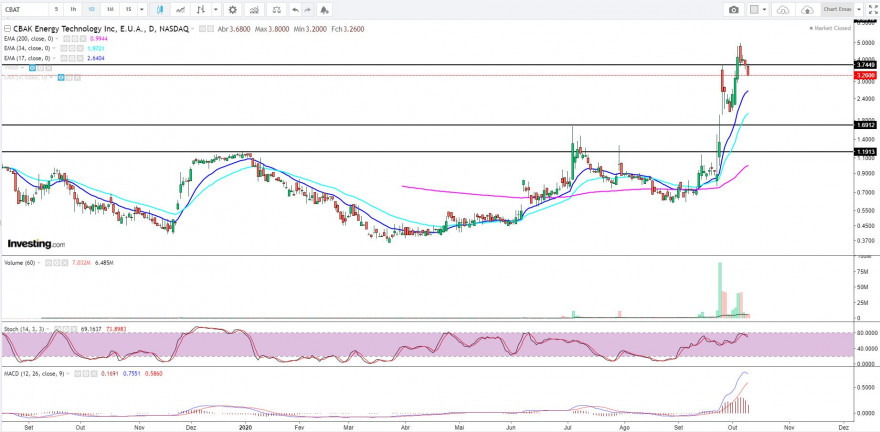Select the candlestick chart style icon

coord(160,10)
